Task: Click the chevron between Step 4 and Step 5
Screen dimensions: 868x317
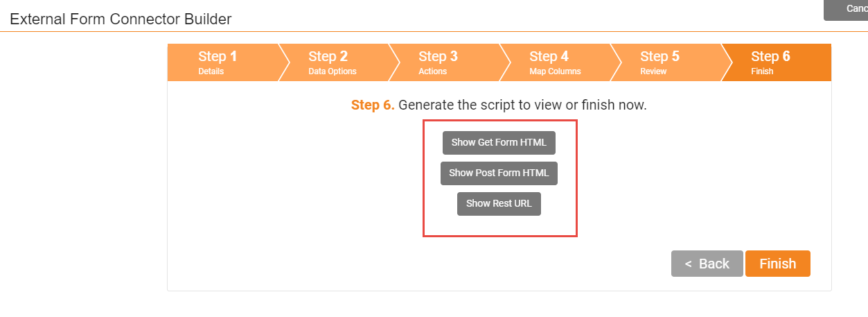Action: pos(616,62)
